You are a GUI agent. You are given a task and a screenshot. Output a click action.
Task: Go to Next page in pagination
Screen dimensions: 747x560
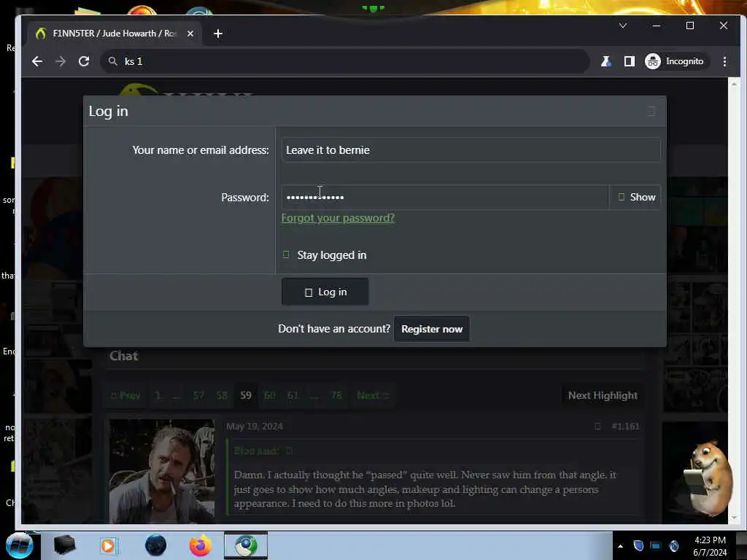tap(373, 396)
